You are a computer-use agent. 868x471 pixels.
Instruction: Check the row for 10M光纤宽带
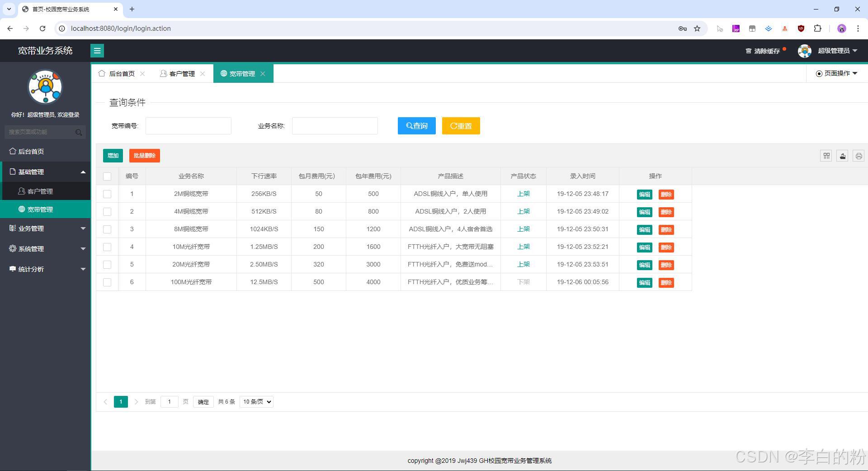(107, 247)
